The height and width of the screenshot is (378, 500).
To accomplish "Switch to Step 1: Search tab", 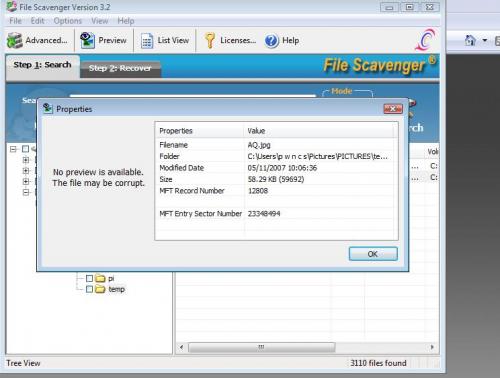I will coord(42,65).
